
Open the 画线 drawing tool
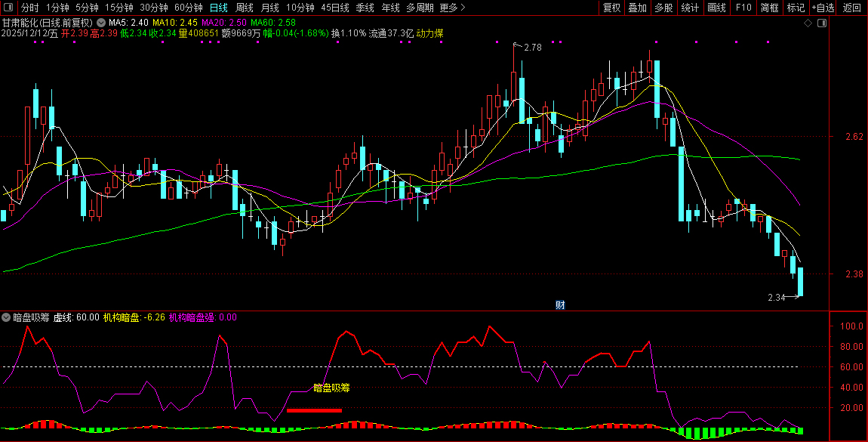pos(716,8)
